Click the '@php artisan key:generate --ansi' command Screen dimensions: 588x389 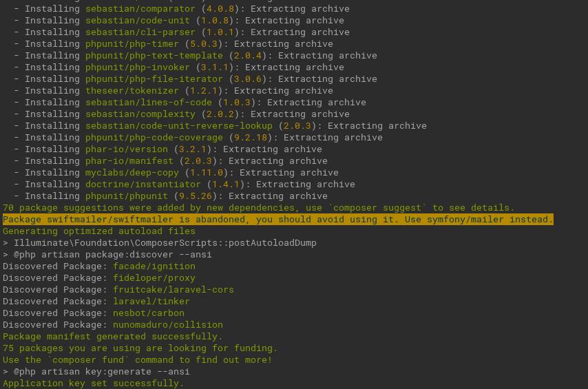[x=102, y=372]
